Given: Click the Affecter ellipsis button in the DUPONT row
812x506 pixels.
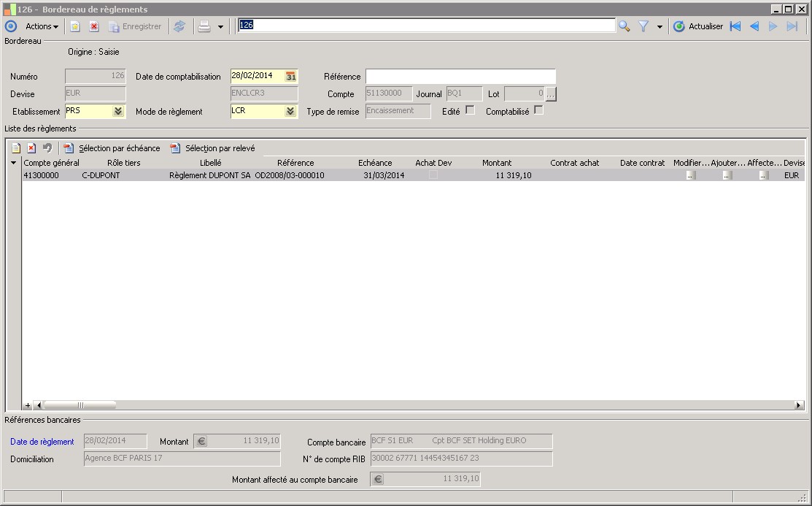Looking at the screenshot, I should coord(763,175).
